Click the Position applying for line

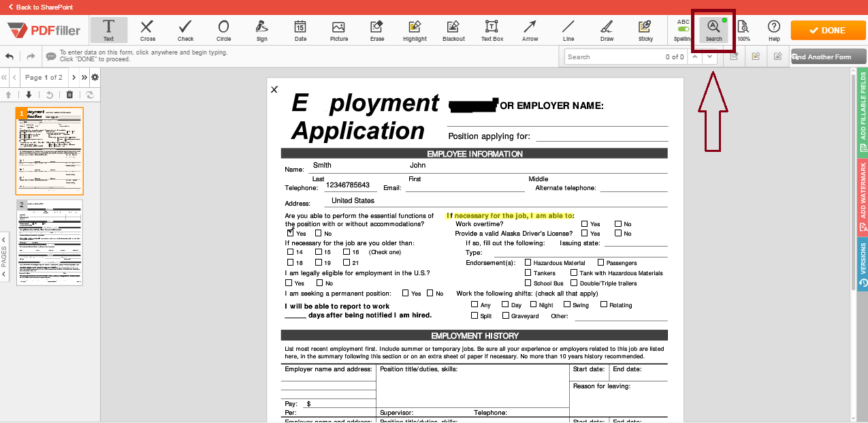[x=602, y=136]
